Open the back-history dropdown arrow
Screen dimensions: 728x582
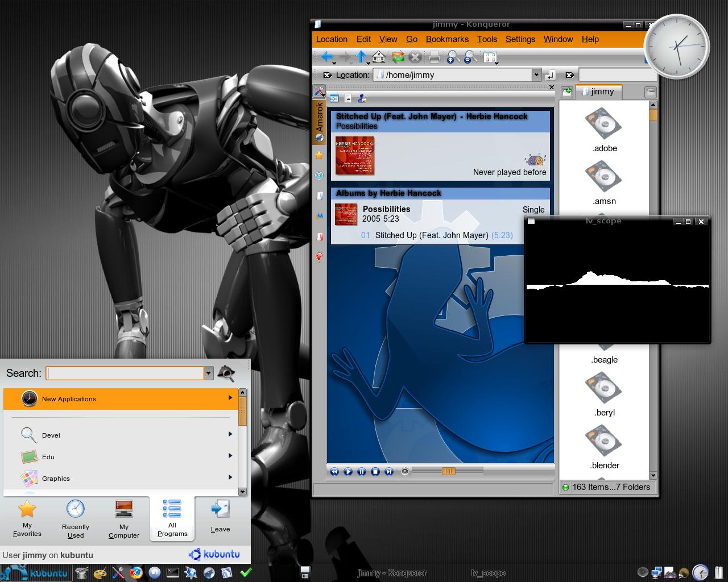(334, 62)
